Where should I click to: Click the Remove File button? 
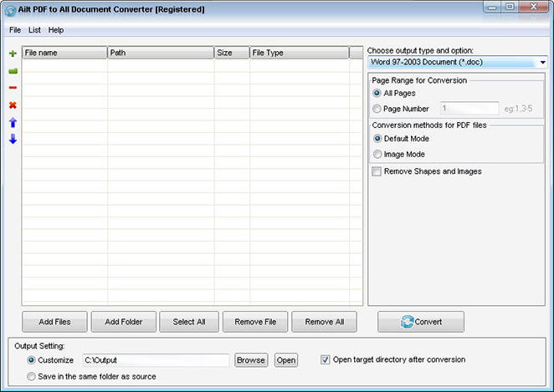coord(255,322)
